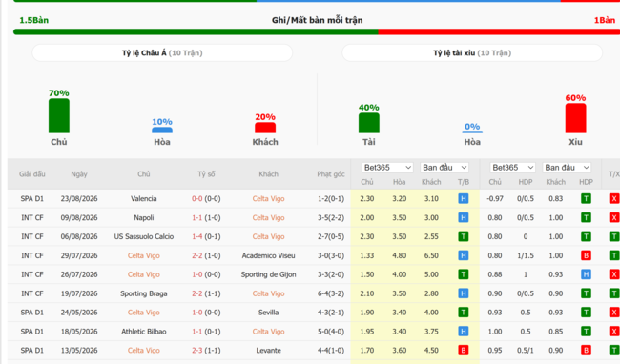Select the Tỷ lệ Châu Á tab
Image resolution: width=620 pixels, height=364 pixels.
(x=162, y=53)
